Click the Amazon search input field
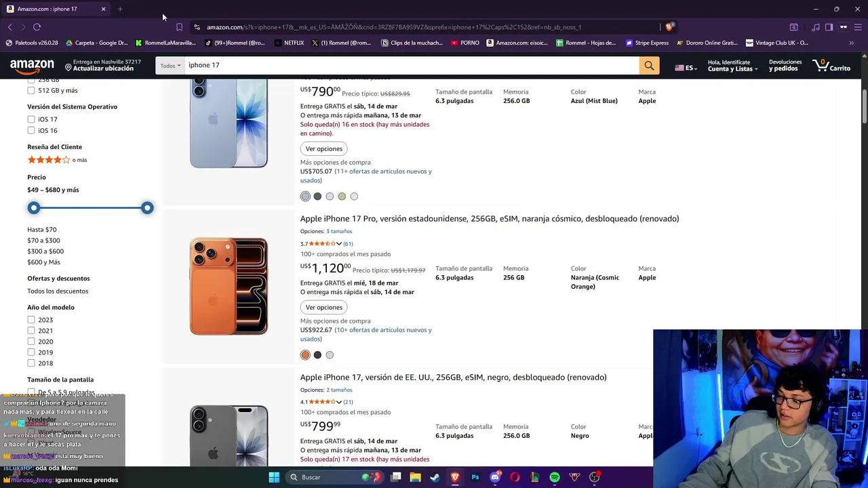This screenshot has height=488, width=868. tap(412, 66)
